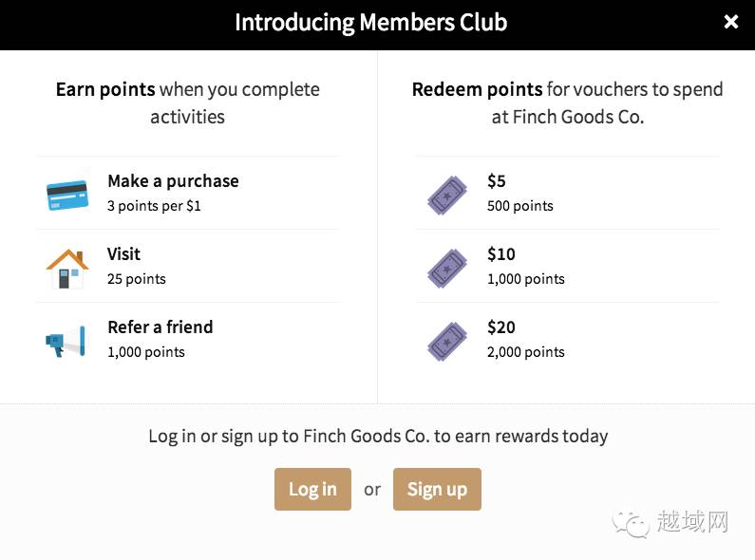Image resolution: width=755 pixels, height=560 pixels.
Task: Close the Members Club popup
Action: pos(731,22)
